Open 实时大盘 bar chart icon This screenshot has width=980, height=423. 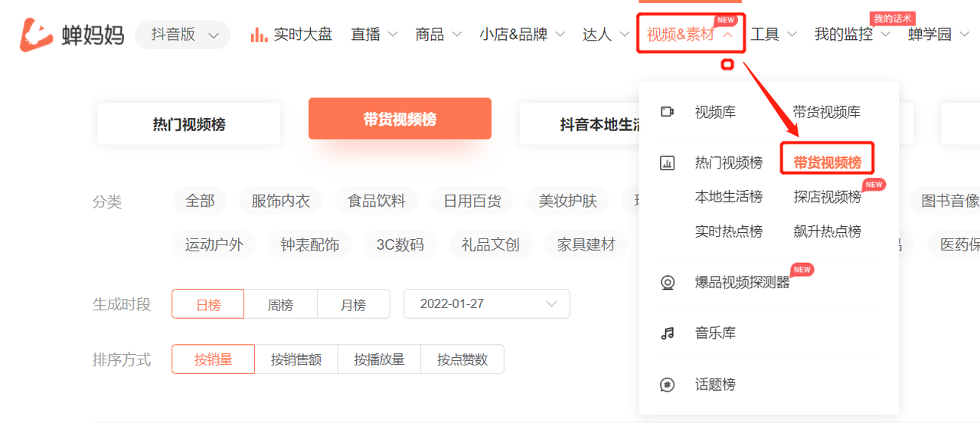(x=259, y=34)
